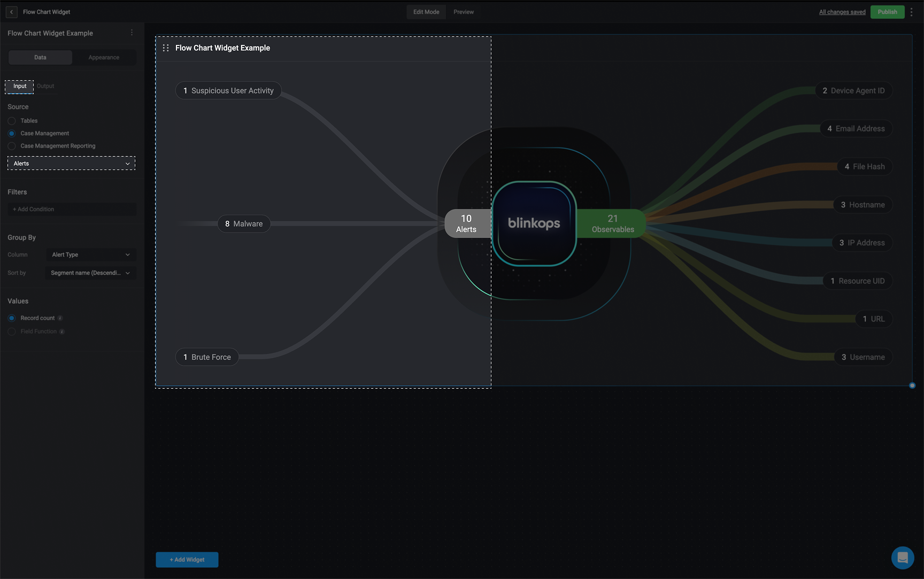
Task: Switch to the Appearance tab
Action: [x=104, y=57]
